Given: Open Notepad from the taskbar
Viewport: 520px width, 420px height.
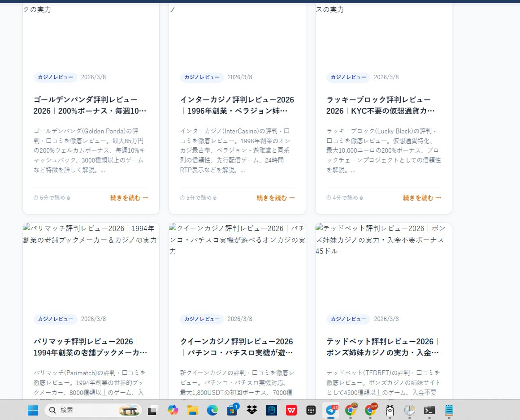Looking at the screenshot, I should tap(449, 410).
